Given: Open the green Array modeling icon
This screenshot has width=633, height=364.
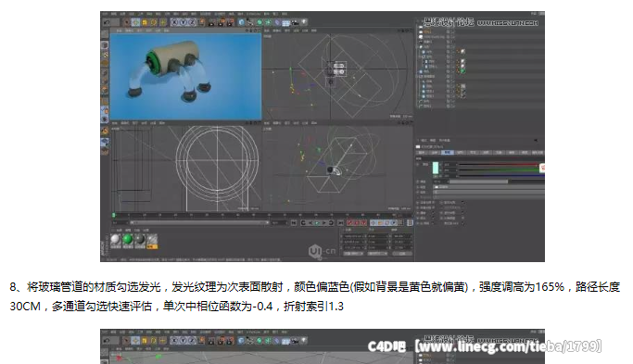Looking at the screenshot, I should [268, 22].
